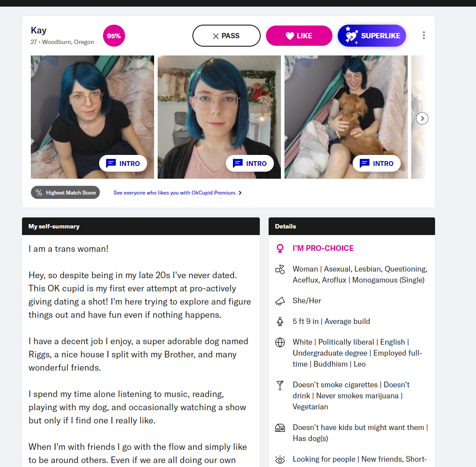Image resolution: width=476 pixels, height=467 pixels.
Task: Click the pronouns megaphone icon
Action: click(x=280, y=301)
